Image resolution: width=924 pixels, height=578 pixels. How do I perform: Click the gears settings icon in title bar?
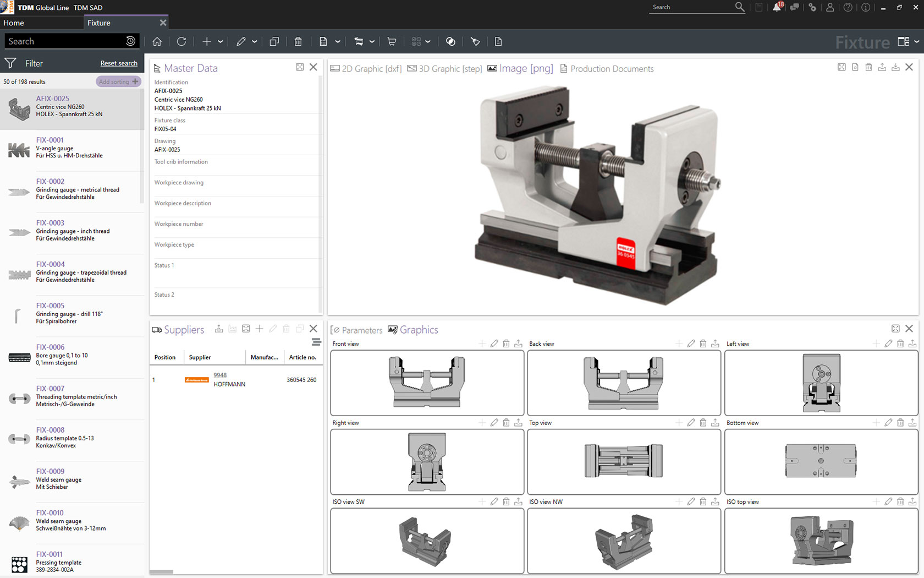tap(812, 7)
